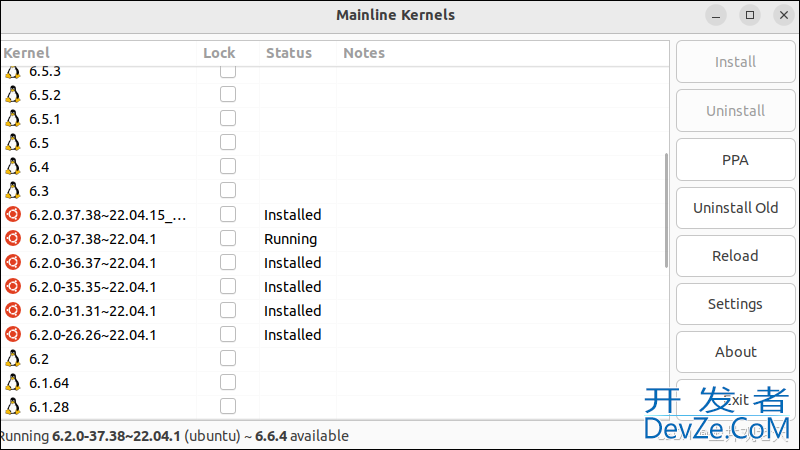Check lock box for 6.2.0-35.35~22.04.1
Screen dimensions: 800x450
tap(228, 286)
